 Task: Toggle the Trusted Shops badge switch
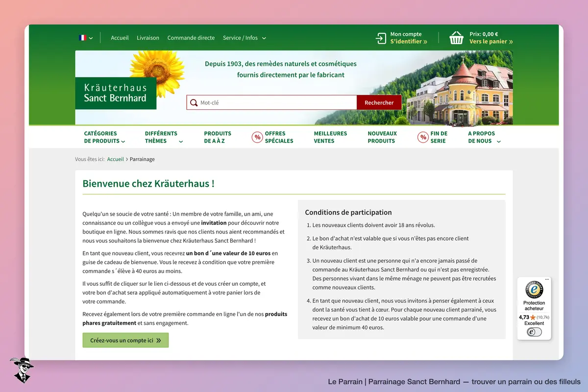tap(534, 332)
